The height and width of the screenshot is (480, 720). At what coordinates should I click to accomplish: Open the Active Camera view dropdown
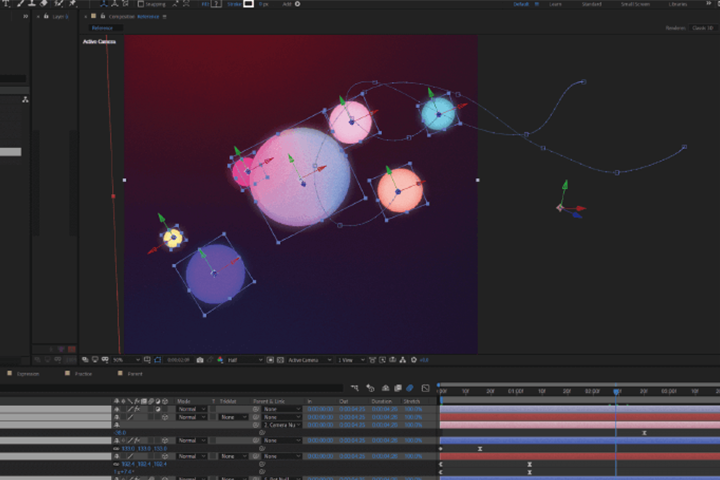coord(309,360)
